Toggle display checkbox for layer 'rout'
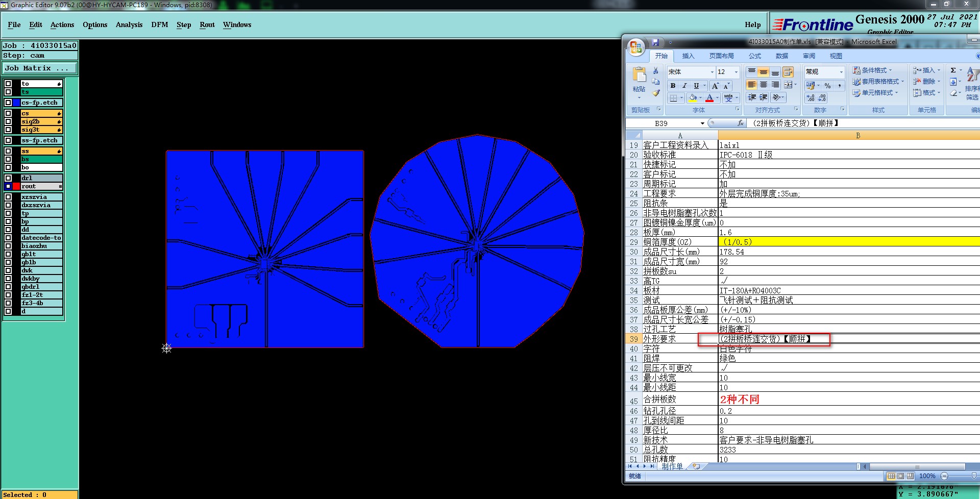Screen dimensions: 980x499 tap(8, 186)
